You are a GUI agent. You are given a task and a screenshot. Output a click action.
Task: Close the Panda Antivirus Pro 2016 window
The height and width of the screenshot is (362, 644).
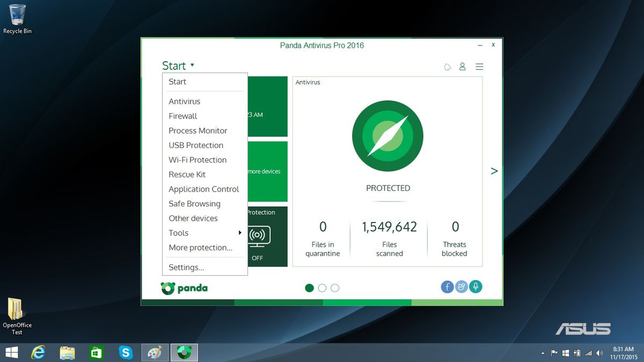click(x=493, y=46)
